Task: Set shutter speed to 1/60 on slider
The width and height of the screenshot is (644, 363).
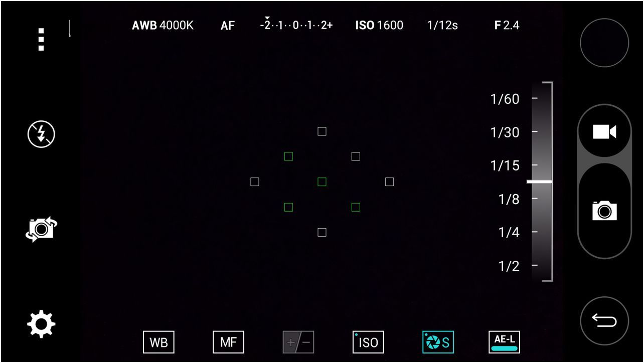Action: [x=535, y=99]
